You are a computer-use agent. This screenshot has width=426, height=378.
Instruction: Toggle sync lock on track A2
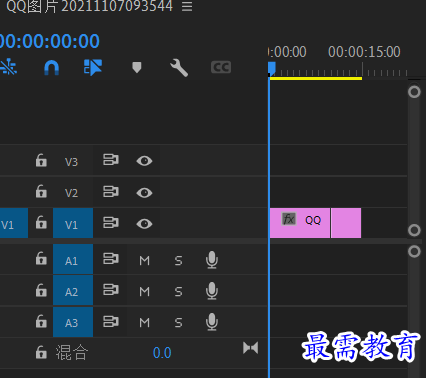(x=111, y=290)
